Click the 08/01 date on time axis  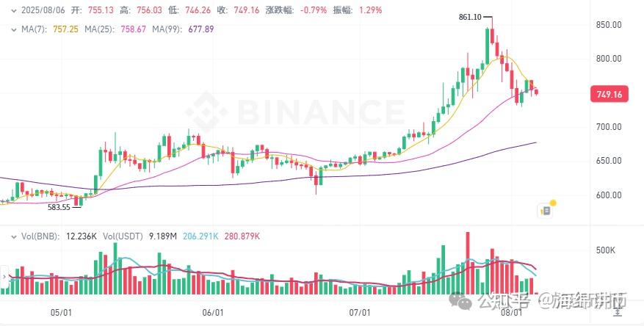point(511,312)
